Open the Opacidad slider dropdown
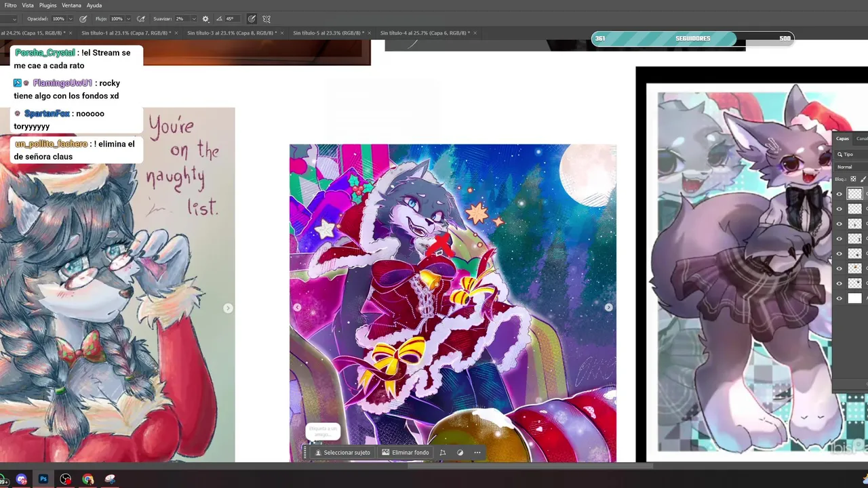This screenshot has height=488, width=868. pyautogui.click(x=71, y=19)
